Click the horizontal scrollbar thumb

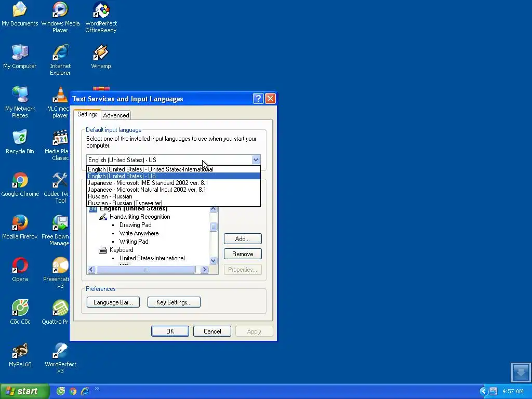(x=146, y=270)
